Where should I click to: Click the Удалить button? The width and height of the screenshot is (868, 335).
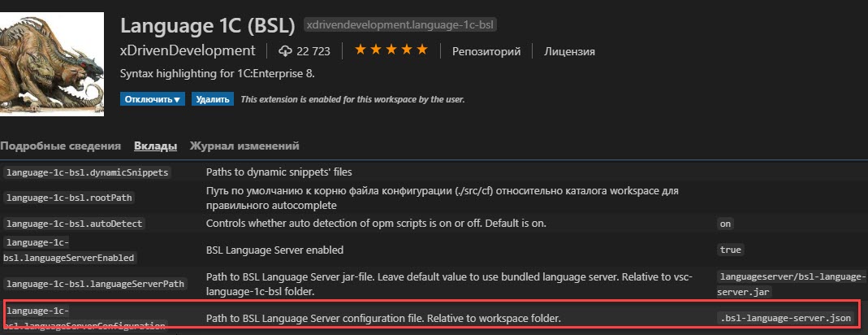coord(213,100)
